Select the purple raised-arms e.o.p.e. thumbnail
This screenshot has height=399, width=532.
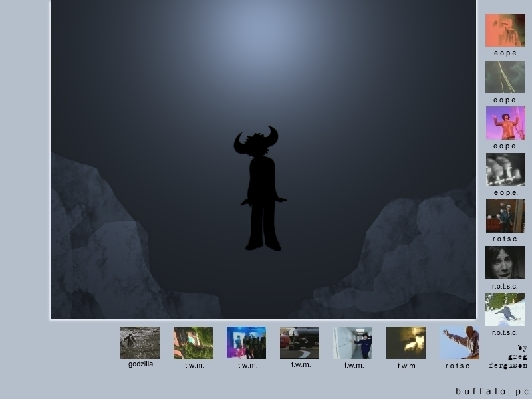click(x=505, y=123)
